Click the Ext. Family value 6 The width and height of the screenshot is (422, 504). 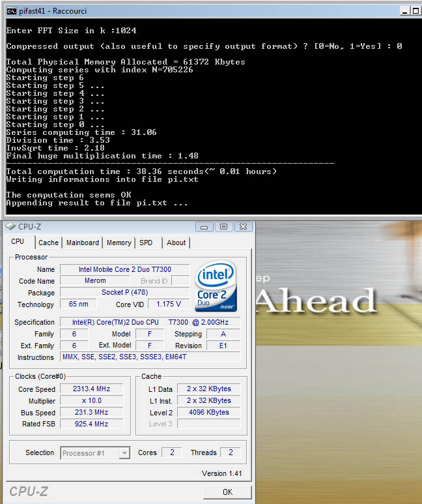[x=74, y=346]
